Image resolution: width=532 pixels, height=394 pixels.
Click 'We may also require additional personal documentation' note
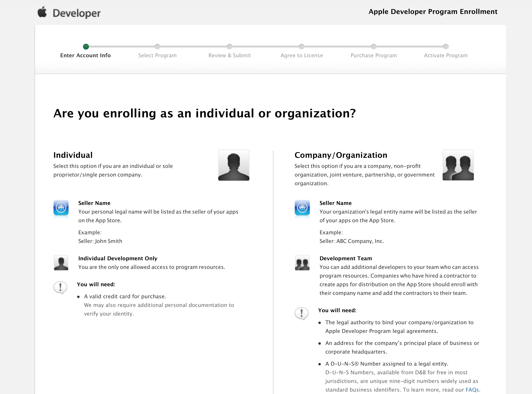[159, 309]
